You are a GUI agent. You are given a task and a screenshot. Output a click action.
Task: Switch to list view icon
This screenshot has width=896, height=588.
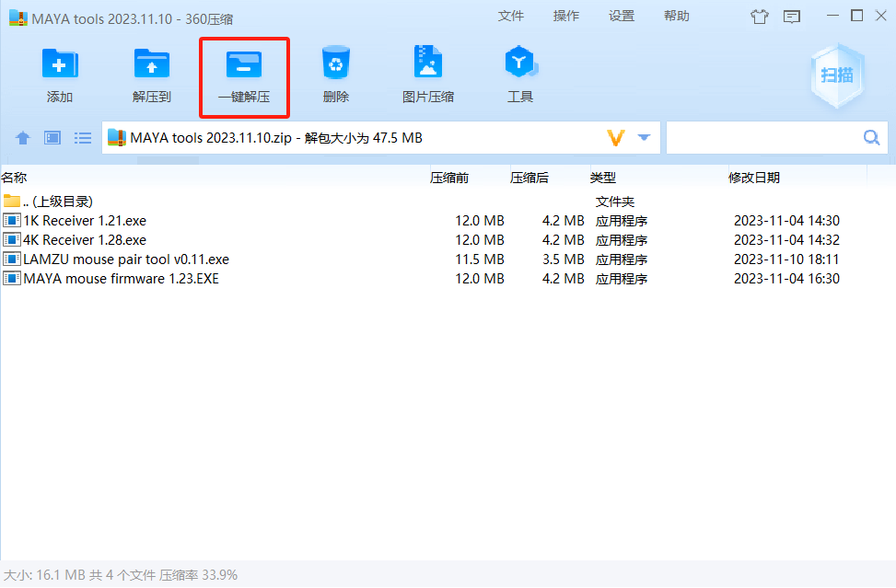click(83, 138)
